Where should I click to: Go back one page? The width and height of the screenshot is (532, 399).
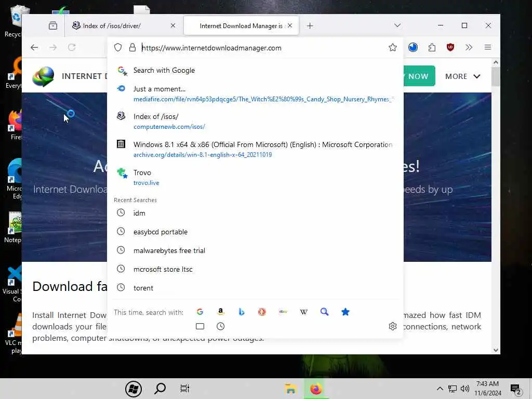34,47
